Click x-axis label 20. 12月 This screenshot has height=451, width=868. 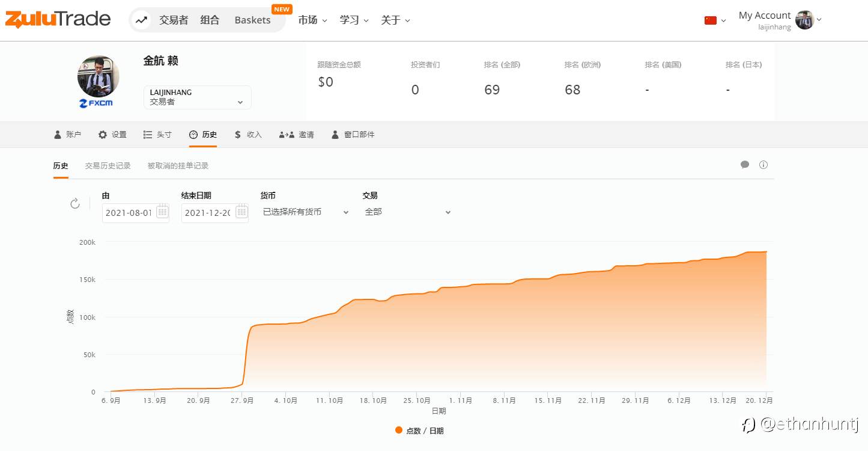pyautogui.click(x=760, y=400)
